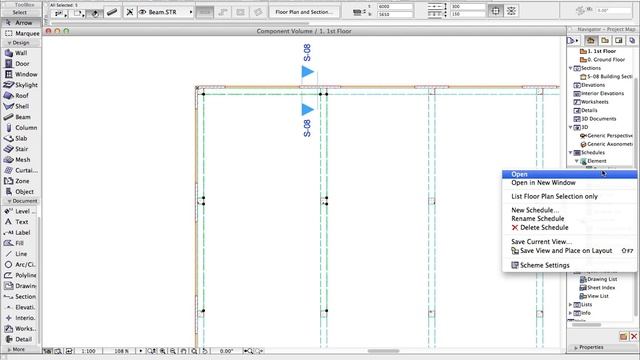Select the Drawing tool

pos(20,286)
